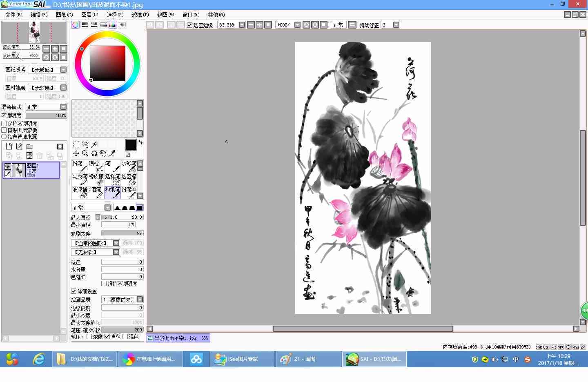This screenshot has height=382, width=588.
Task: Open the 编辑 Edit menu
Action: (39, 15)
